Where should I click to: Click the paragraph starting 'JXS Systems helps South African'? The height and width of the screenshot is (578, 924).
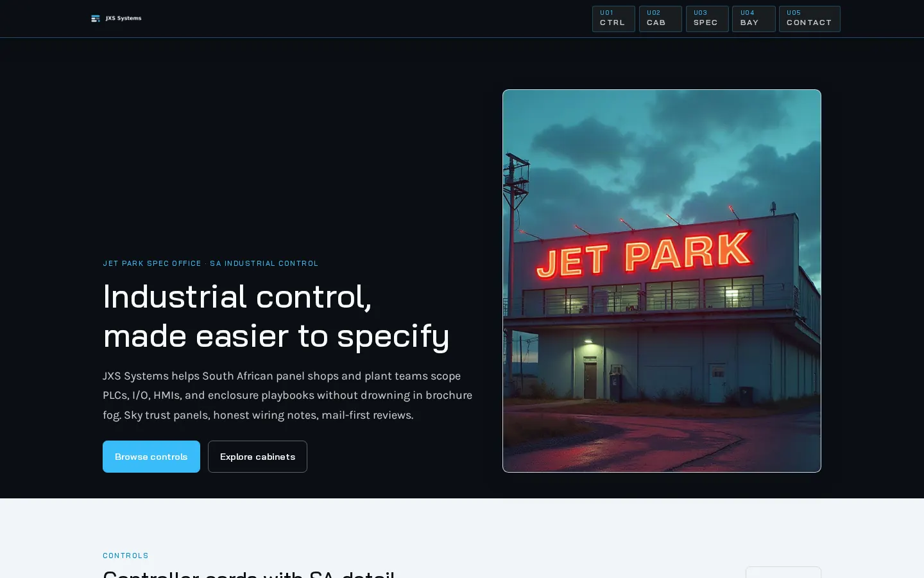pos(287,396)
